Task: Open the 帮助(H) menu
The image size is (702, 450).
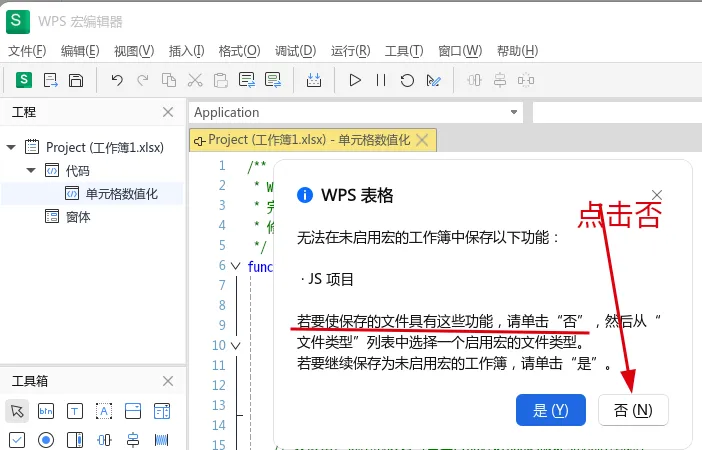Action: [518, 51]
